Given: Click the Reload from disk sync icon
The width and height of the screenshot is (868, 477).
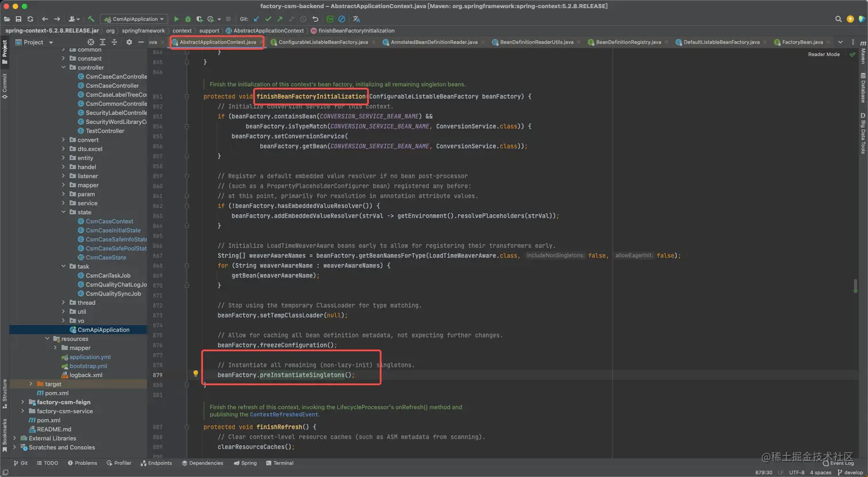Looking at the screenshot, I should [30, 19].
